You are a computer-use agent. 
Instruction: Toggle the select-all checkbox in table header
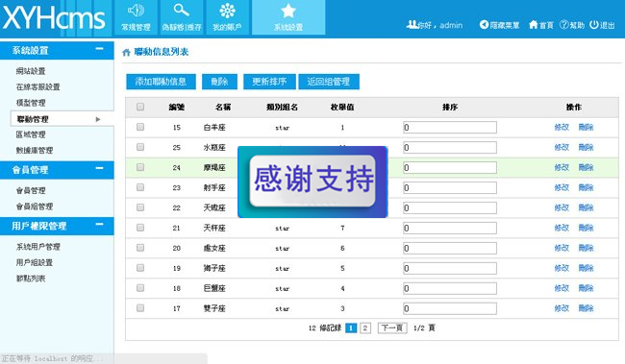(x=140, y=107)
